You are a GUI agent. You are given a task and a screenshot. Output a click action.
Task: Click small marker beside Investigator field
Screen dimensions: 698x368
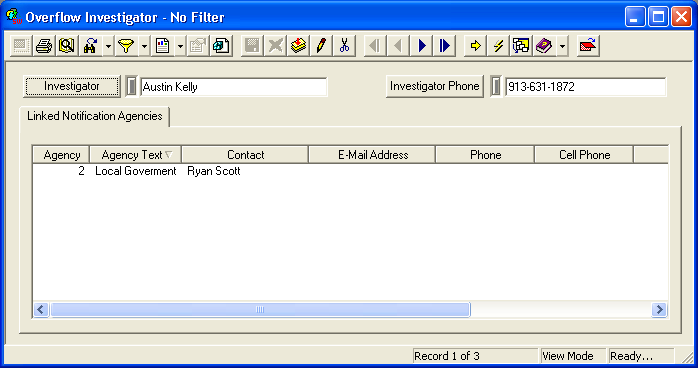point(131,86)
